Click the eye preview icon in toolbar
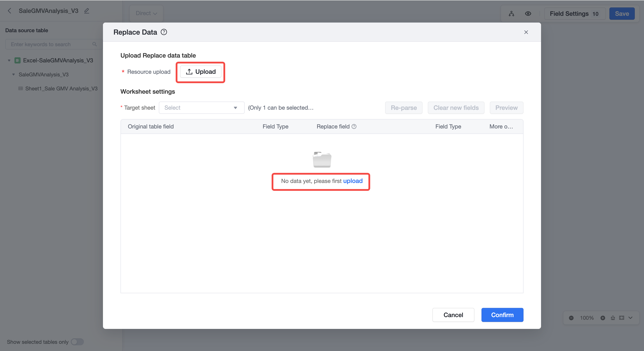Image resolution: width=644 pixels, height=351 pixels. coord(528,14)
